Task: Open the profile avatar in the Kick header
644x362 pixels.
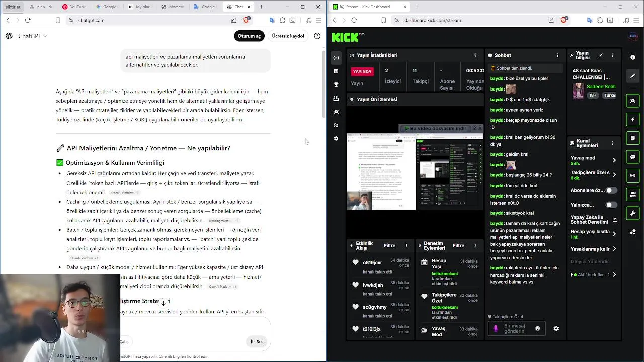Action: point(633,37)
